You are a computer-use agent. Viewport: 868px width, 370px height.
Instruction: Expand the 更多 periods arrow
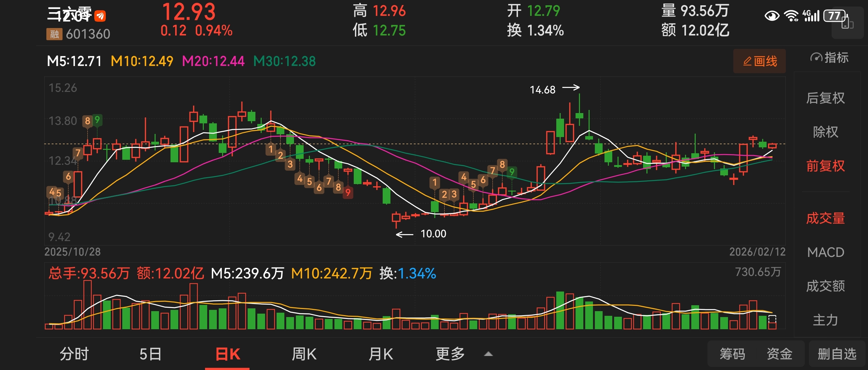tap(488, 354)
